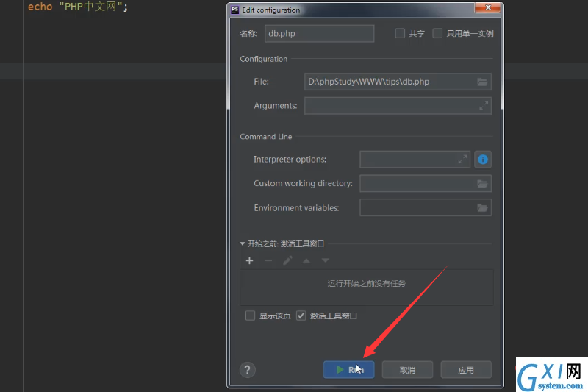
Task: Click the remove task minus icon
Action: point(268,260)
